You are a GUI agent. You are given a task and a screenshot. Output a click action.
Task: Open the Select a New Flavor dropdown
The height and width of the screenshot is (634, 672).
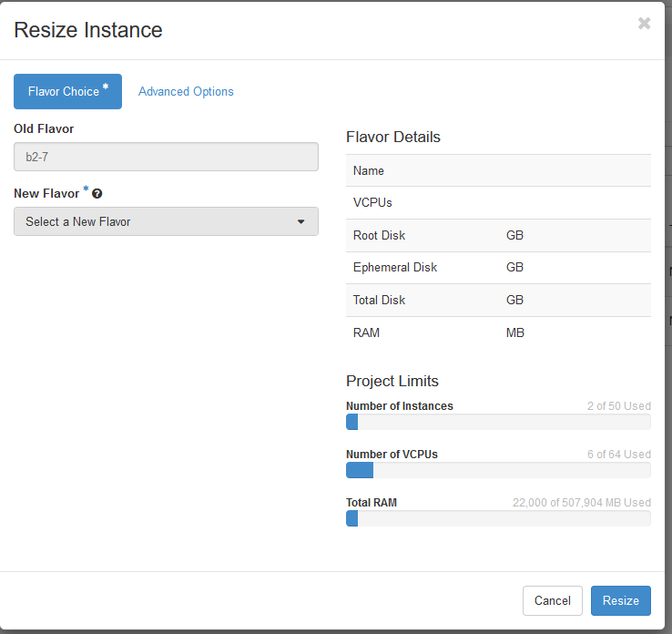[x=166, y=221]
